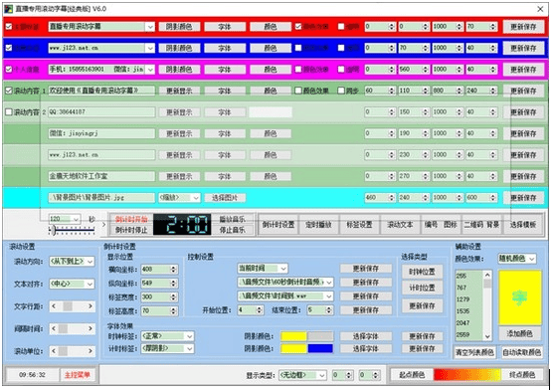Viewport: 552px width, 392px height.
Task: Open the 时钟标签 <正常> dropdown
Action: coord(189,336)
